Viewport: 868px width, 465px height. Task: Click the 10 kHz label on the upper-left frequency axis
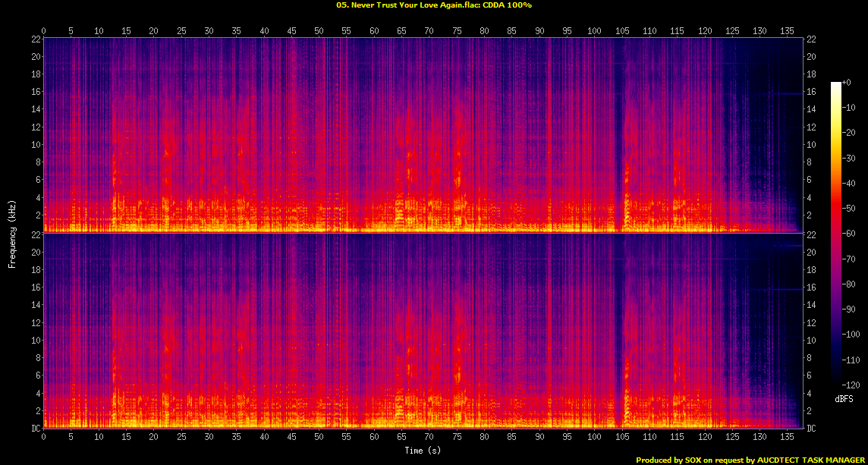click(x=34, y=145)
